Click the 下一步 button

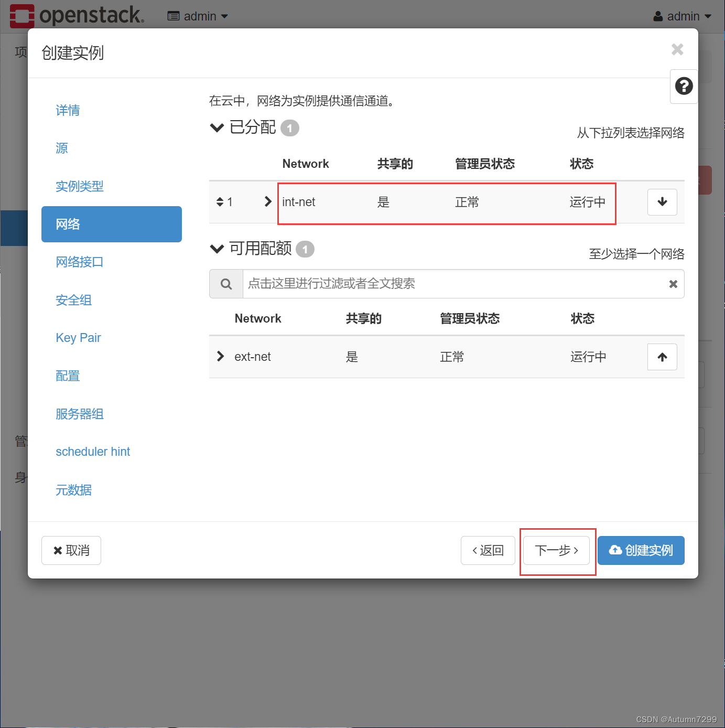[556, 550]
